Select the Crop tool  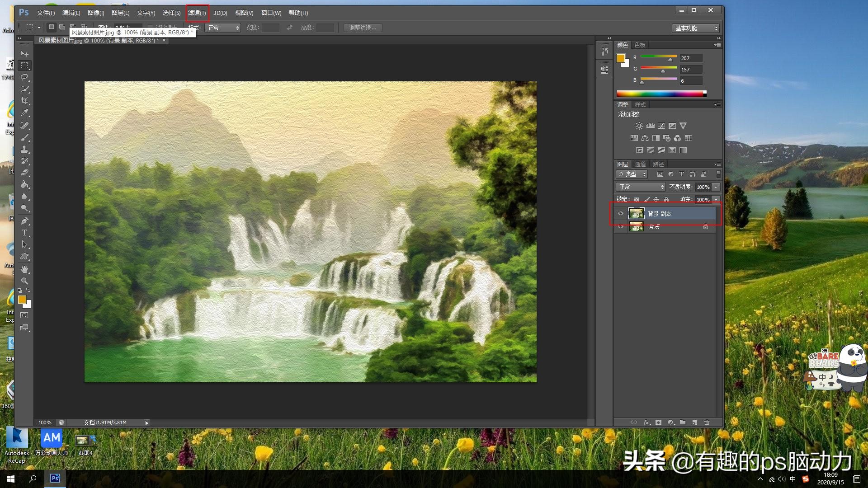tap(24, 101)
